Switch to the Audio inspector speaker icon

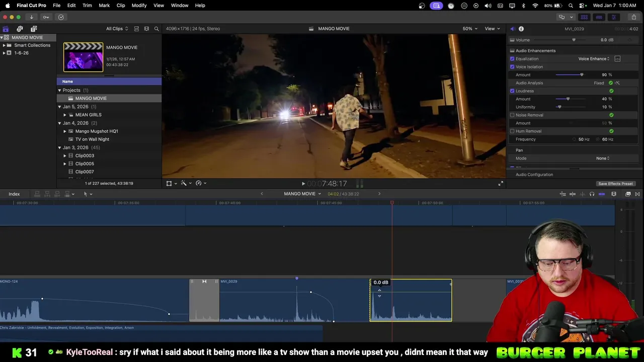512,29
